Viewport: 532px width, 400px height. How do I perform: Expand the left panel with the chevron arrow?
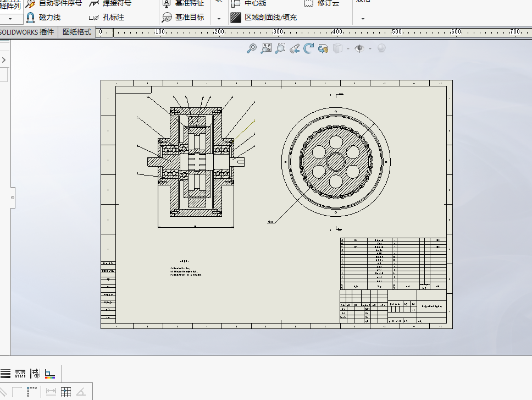coord(4,60)
